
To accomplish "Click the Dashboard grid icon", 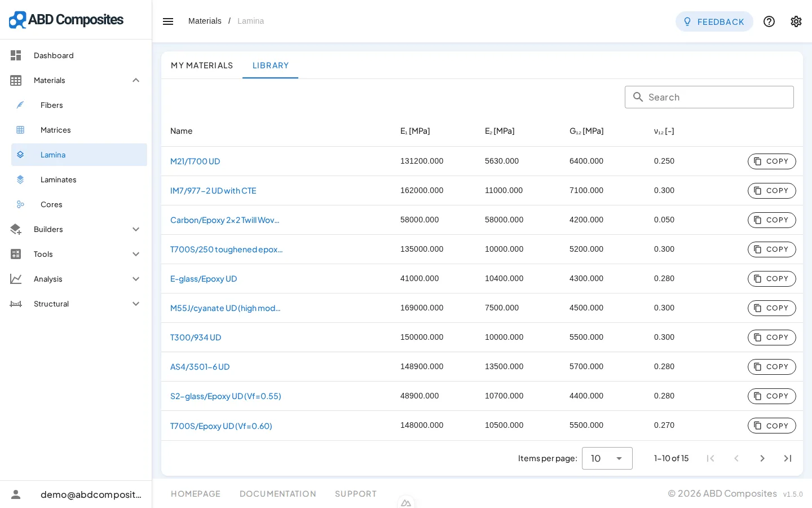I will coord(16,55).
